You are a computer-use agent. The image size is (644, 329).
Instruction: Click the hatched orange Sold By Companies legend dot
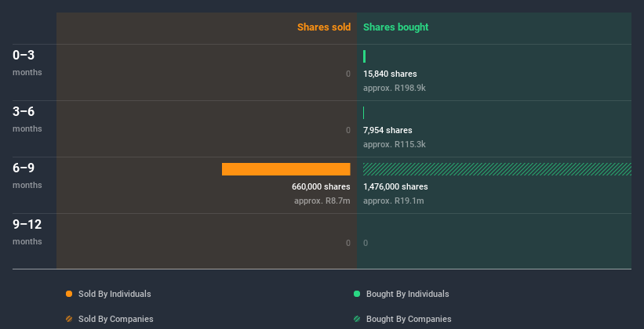coord(69,319)
